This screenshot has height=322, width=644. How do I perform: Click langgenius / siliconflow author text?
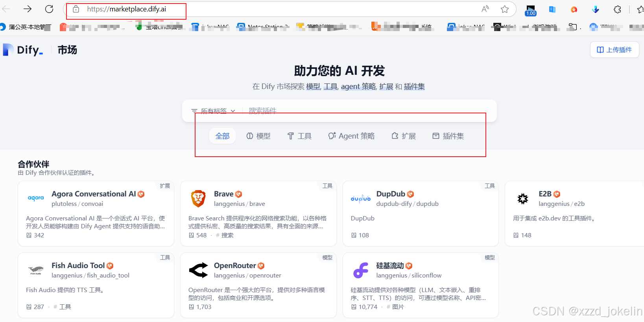click(409, 276)
